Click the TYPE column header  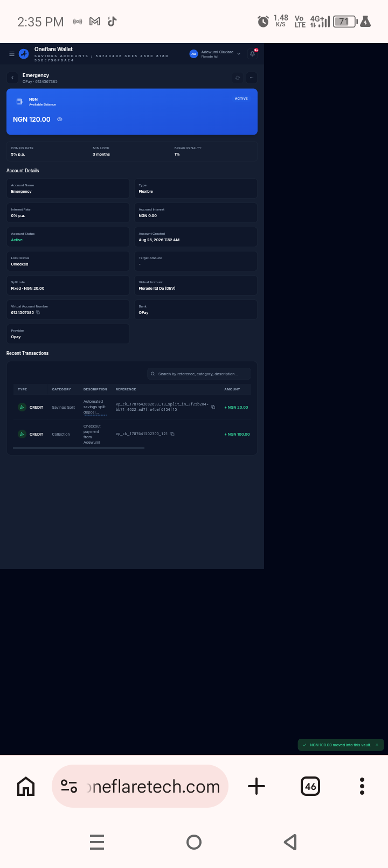(x=22, y=389)
